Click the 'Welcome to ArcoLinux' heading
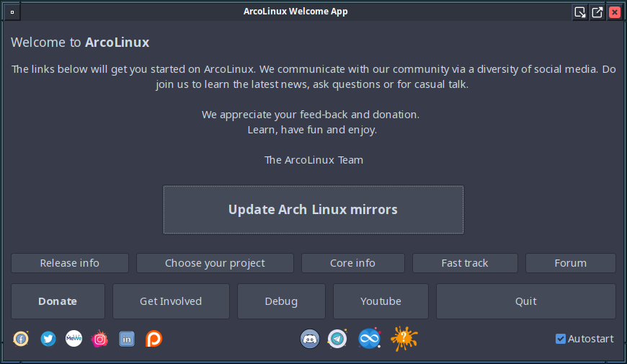Image resolution: width=627 pixels, height=364 pixels. click(80, 43)
